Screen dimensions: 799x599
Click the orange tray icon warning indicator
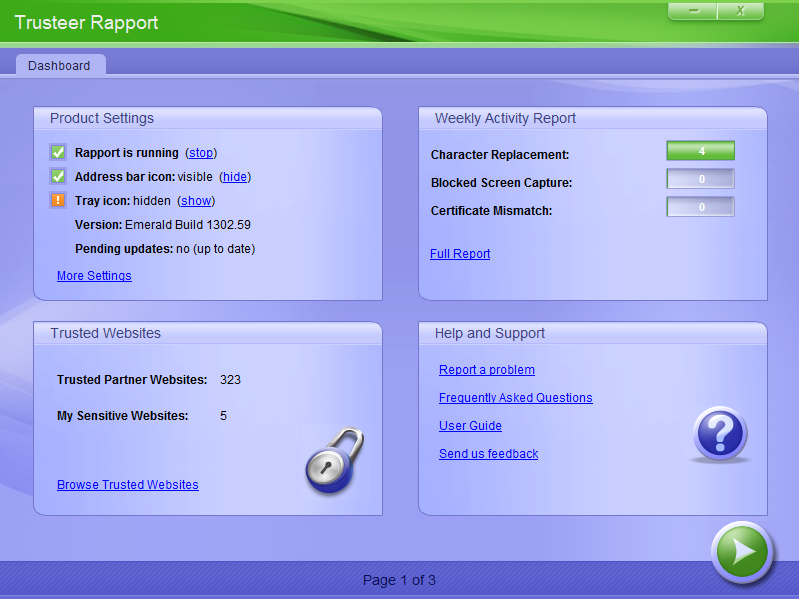click(x=57, y=200)
